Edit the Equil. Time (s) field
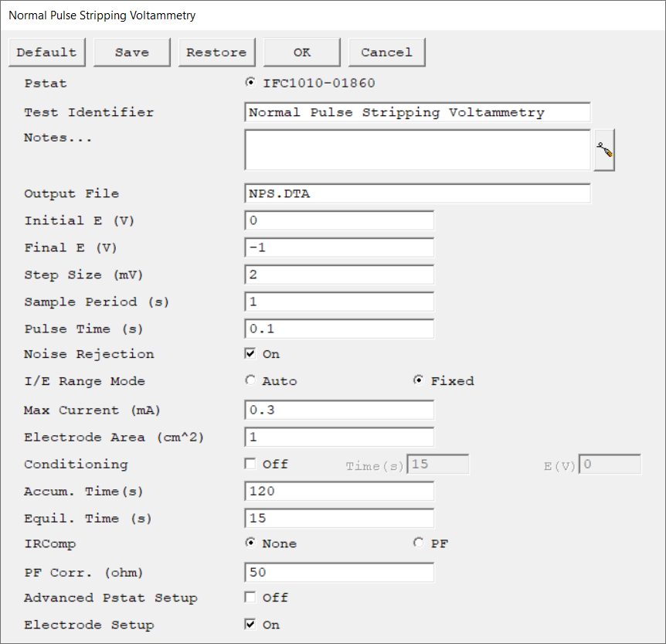This screenshot has height=644, width=666. (x=339, y=518)
